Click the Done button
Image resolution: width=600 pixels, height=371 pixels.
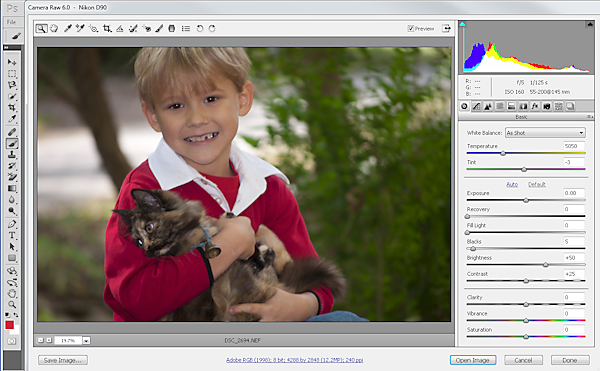(570, 360)
